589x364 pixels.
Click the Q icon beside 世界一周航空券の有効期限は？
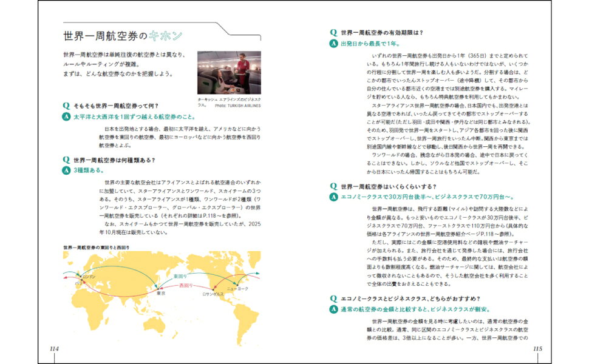pyautogui.click(x=333, y=33)
